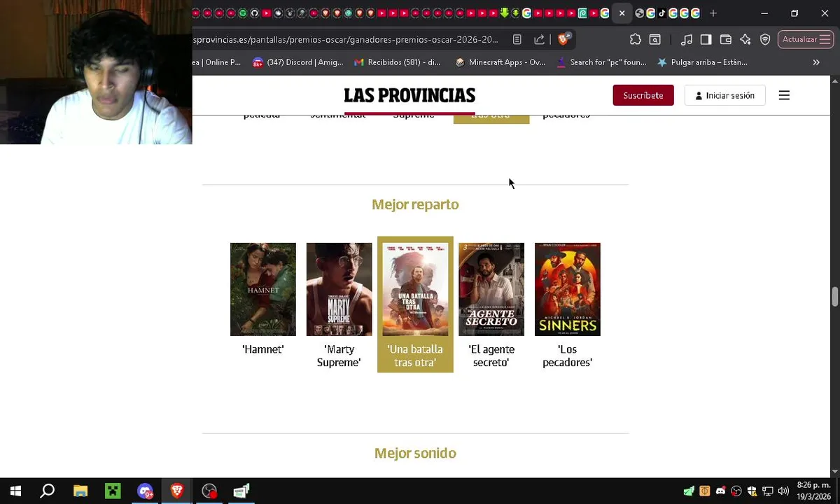Click the Las Provincias logo

click(409, 95)
